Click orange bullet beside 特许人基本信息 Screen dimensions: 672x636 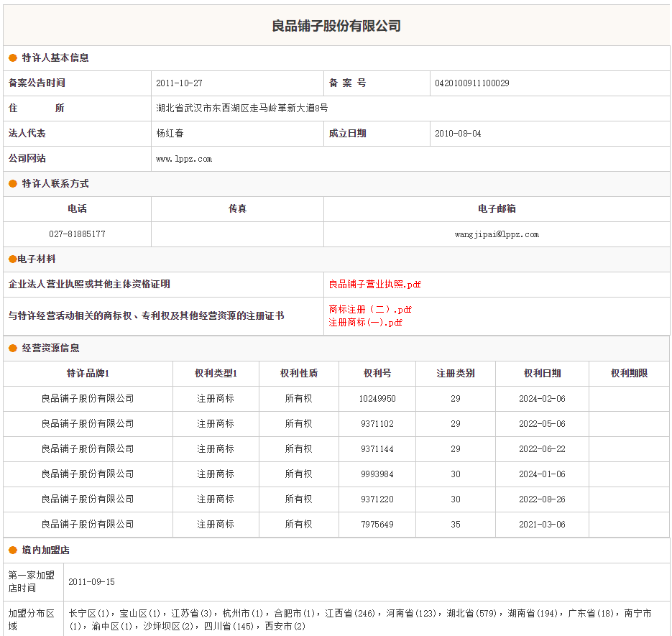click(x=13, y=58)
